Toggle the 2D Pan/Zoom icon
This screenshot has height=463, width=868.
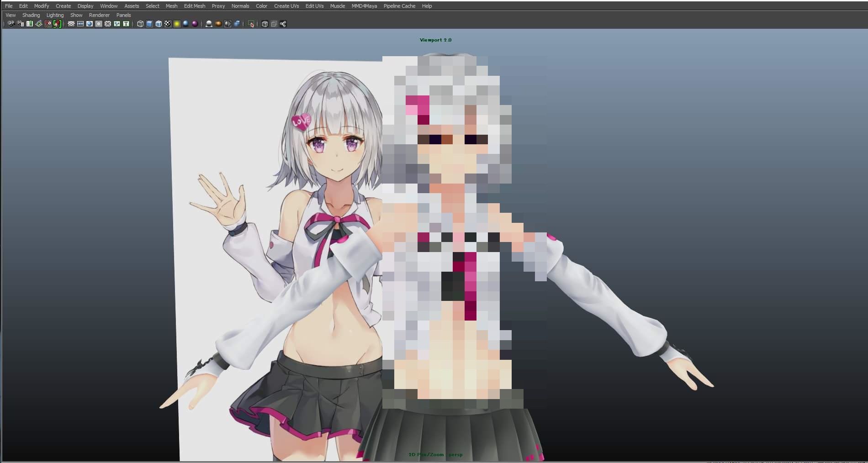(x=48, y=24)
